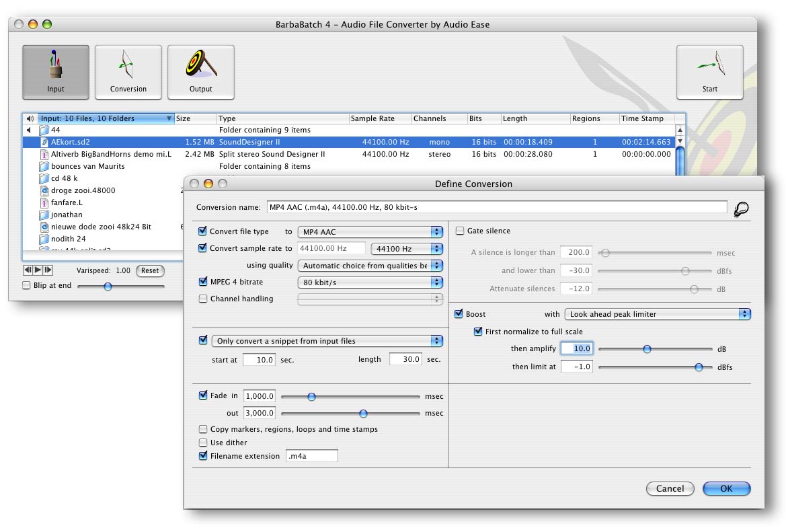Open the 44100 Hz sample rate dropdown
This screenshot has width=786, height=532.
(x=407, y=249)
